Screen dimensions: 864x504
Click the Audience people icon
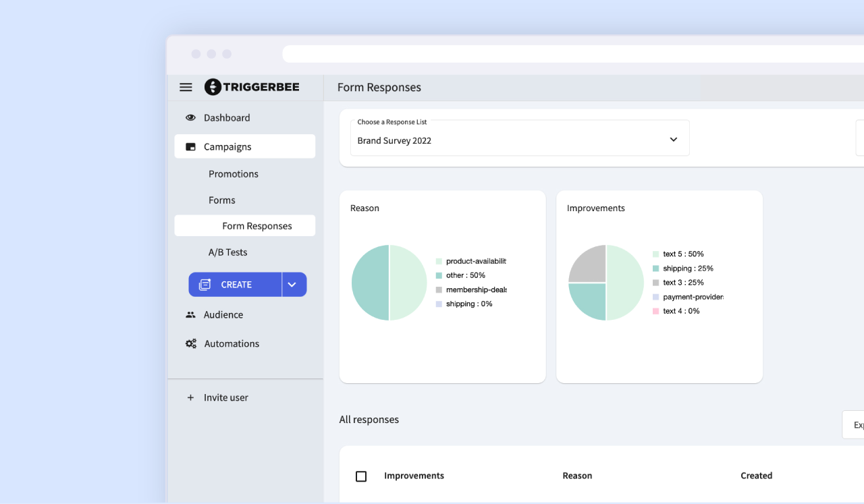pos(191,315)
